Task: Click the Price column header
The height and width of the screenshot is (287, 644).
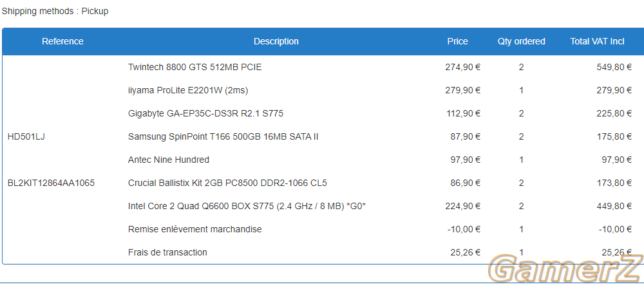Action: point(457,41)
